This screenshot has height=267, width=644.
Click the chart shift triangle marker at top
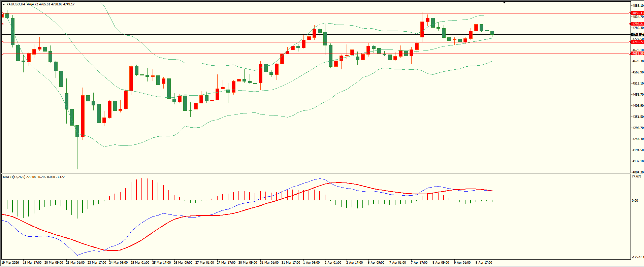[x=504, y=2]
